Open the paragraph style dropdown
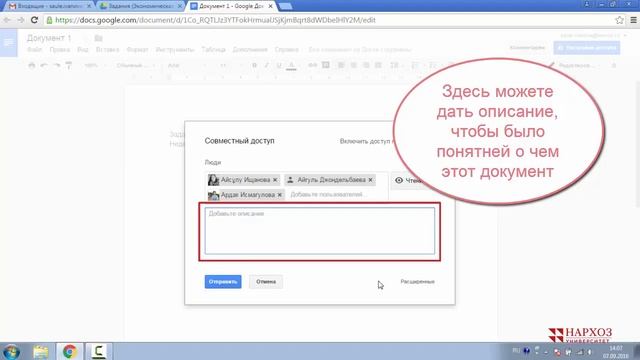640x360 pixels. coord(136,65)
